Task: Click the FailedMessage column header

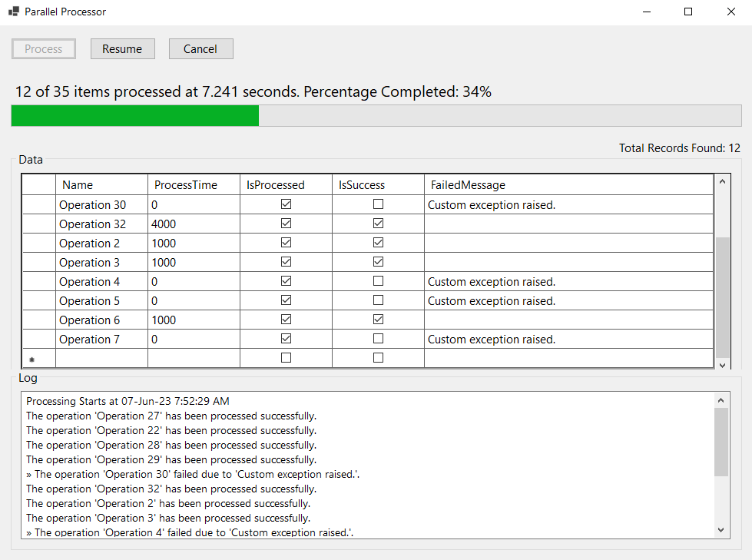Action: click(x=568, y=185)
